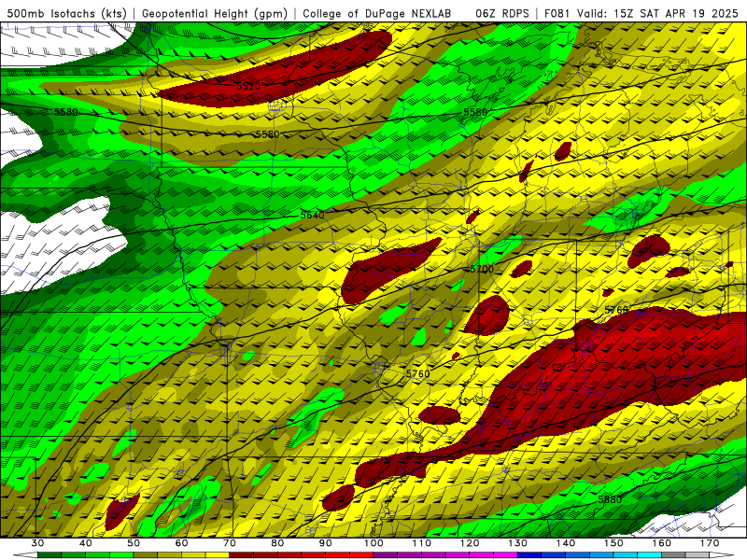Click the 120 value on the color scale
Image resolution: width=747 pixels, height=560 pixels.
click(x=470, y=543)
